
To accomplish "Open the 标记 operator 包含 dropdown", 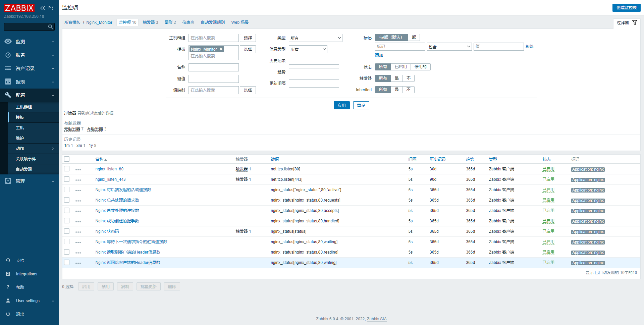I will click(x=449, y=47).
